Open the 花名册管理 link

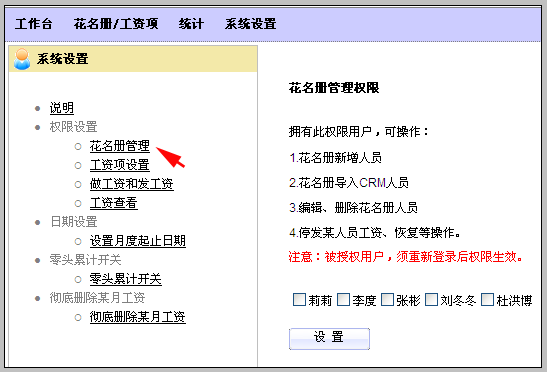[x=120, y=146]
